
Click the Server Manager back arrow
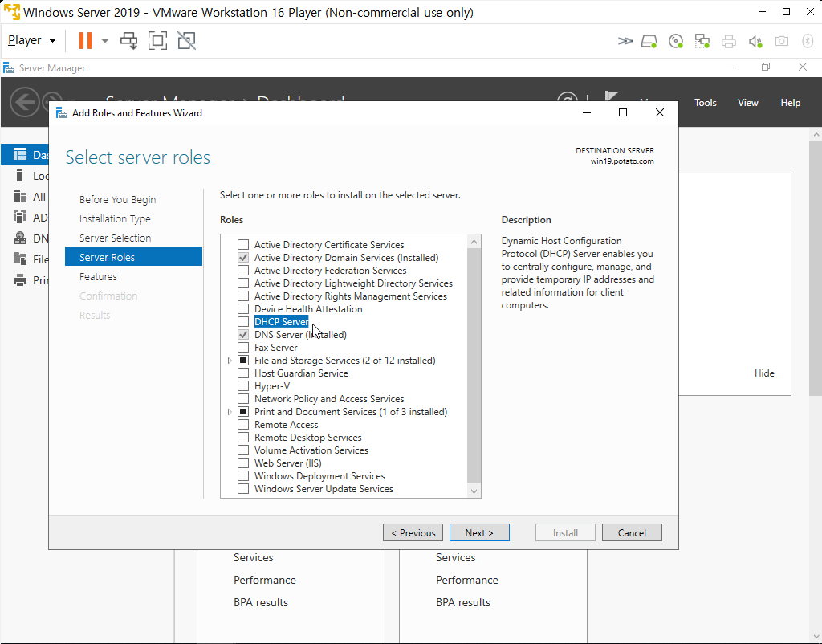click(x=25, y=102)
